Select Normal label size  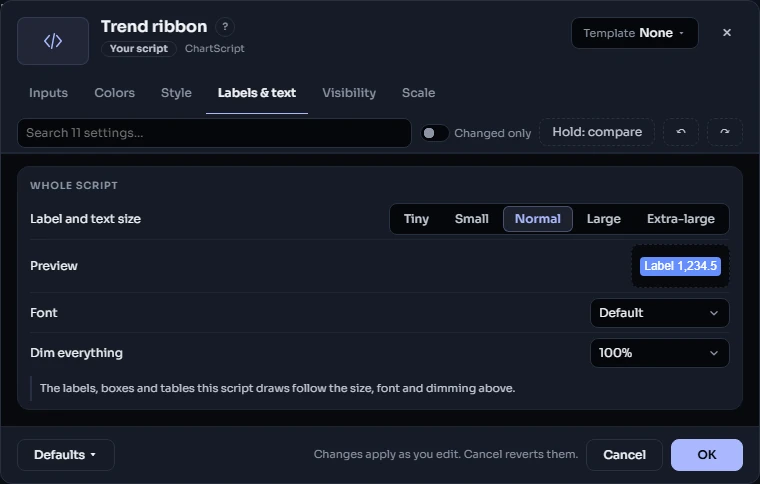tap(538, 219)
